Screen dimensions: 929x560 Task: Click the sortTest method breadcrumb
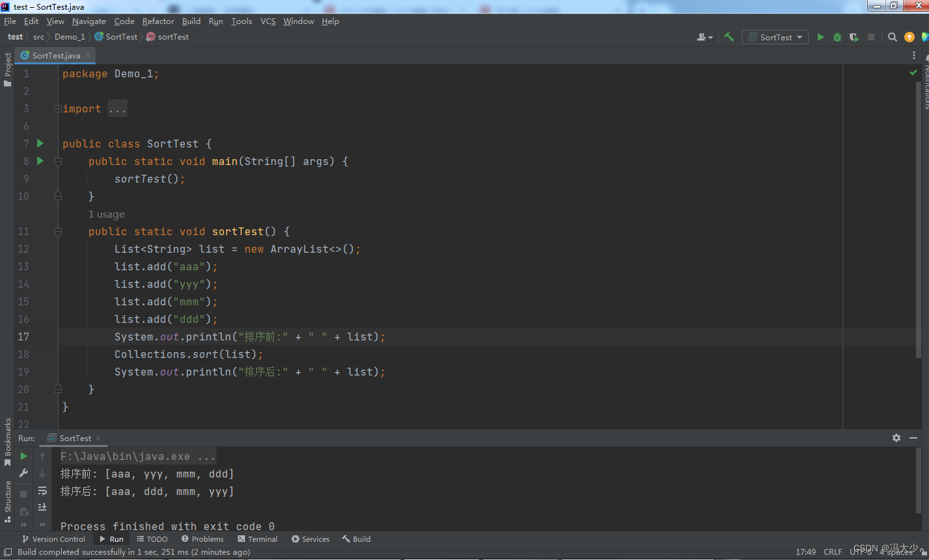click(x=168, y=37)
